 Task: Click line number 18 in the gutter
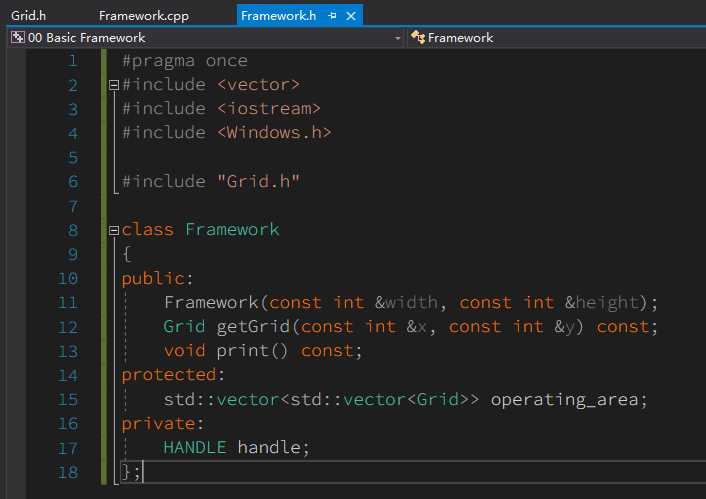(x=67, y=471)
